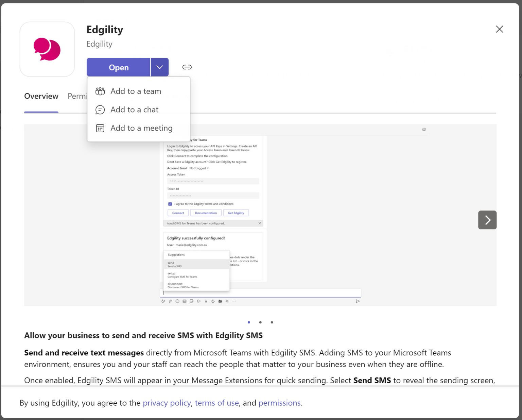
Task: Click the chat bubble icon in the dropdown menu
Action: [100, 110]
